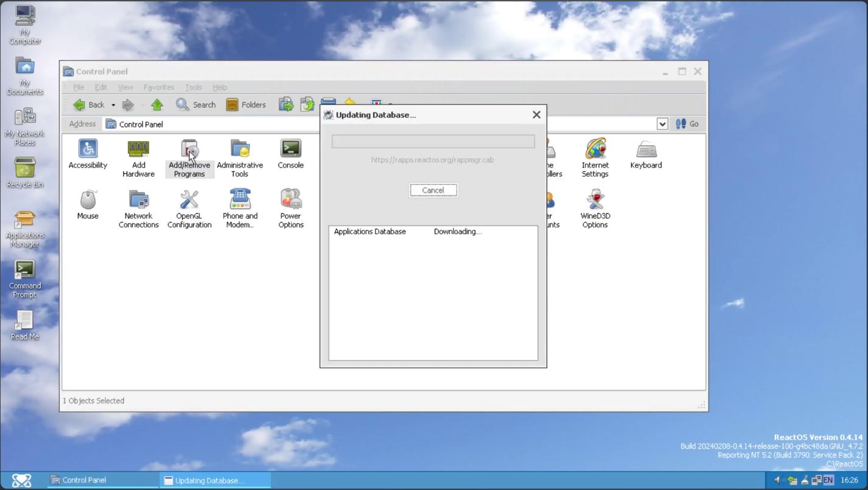This screenshot has height=490, width=868.
Task: Select Command Prompt desktop shortcut
Action: (x=25, y=279)
